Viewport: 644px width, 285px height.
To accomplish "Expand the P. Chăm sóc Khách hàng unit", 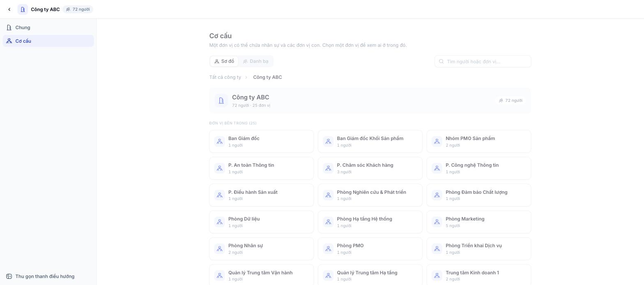I will click(x=370, y=168).
